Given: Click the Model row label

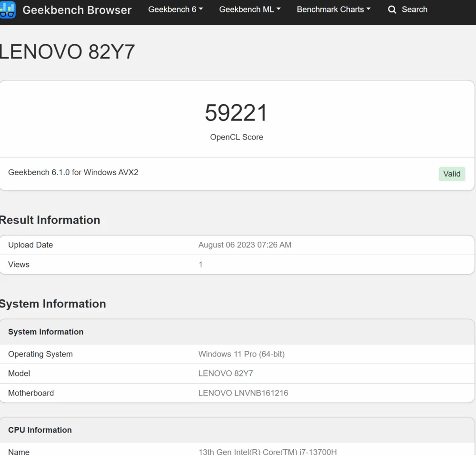Looking at the screenshot, I should click(19, 373).
